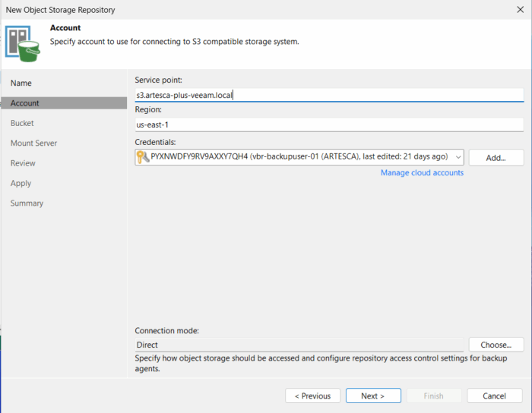Open the Summary step
The image size is (532, 413).
tap(27, 203)
